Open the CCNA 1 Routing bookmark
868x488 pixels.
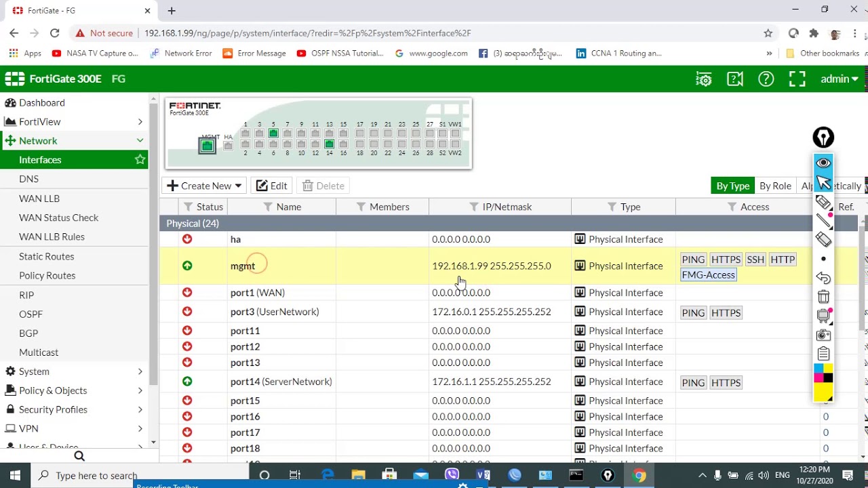click(618, 54)
